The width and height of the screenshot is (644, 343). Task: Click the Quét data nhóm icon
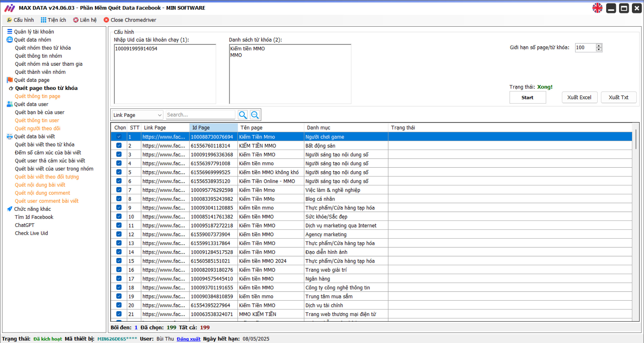[x=9, y=40]
